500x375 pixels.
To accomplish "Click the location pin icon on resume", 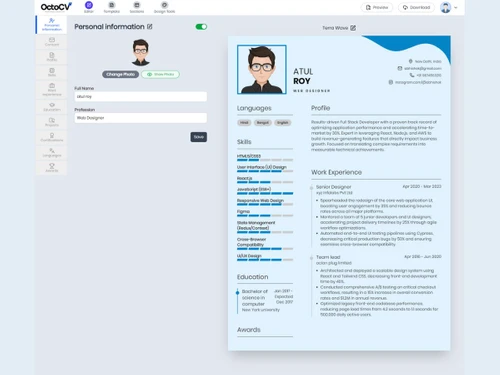I will pyautogui.click(x=411, y=61).
